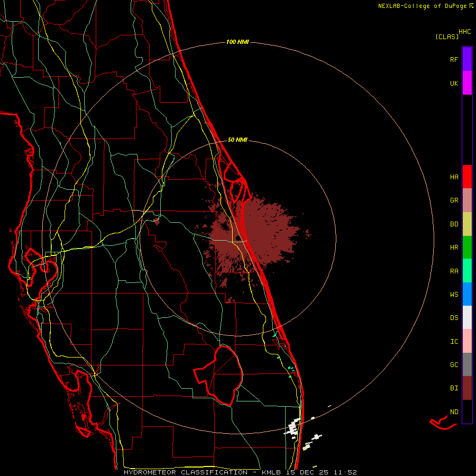Click the RA legend label
The image size is (476, 476).
pos(454,271)
